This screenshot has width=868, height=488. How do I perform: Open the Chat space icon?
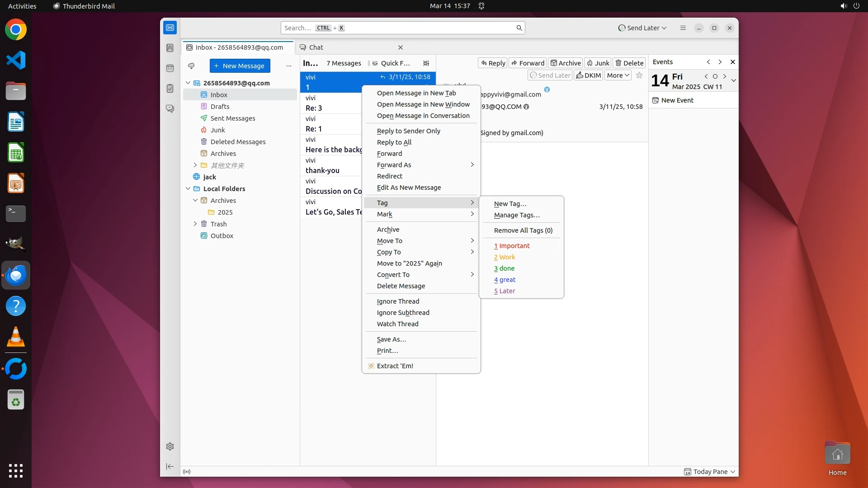coord(170,109)
